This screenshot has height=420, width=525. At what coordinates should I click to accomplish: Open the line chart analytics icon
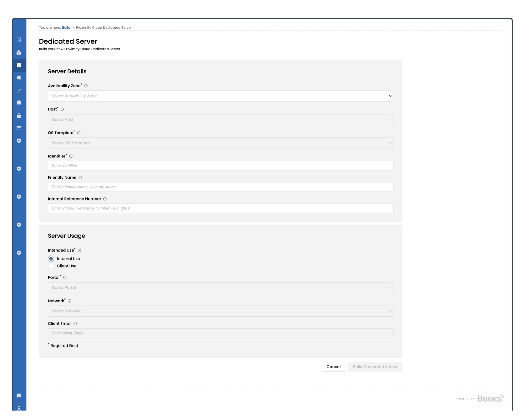click(x=19, y=90)
